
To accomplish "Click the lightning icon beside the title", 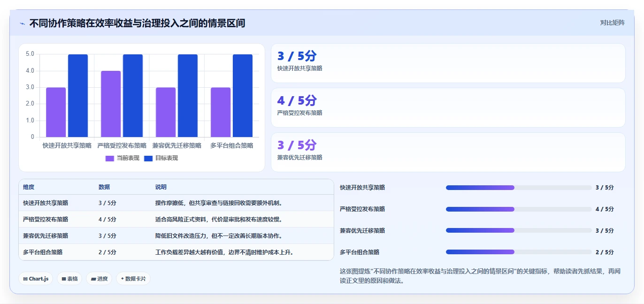I will pyautogui.click(x=22, y=23).
